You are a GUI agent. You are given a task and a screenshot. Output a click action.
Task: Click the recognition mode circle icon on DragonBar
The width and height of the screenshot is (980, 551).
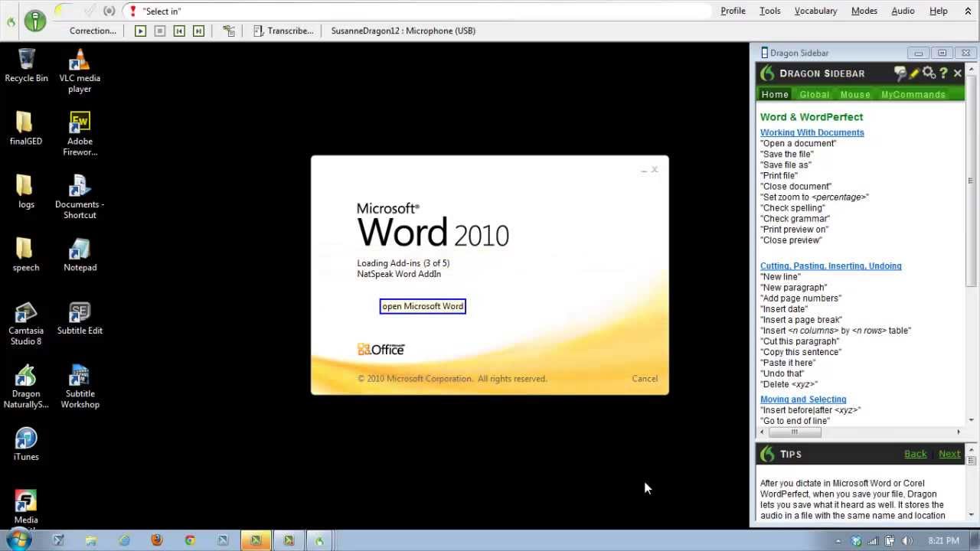tap(109, 11)
